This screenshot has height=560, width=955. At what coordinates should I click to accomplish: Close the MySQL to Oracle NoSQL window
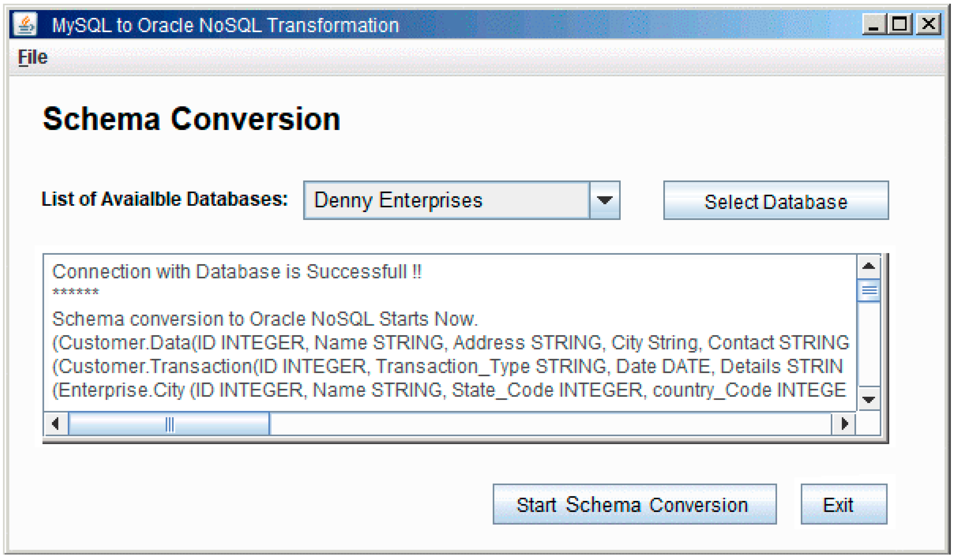point(928,24)
